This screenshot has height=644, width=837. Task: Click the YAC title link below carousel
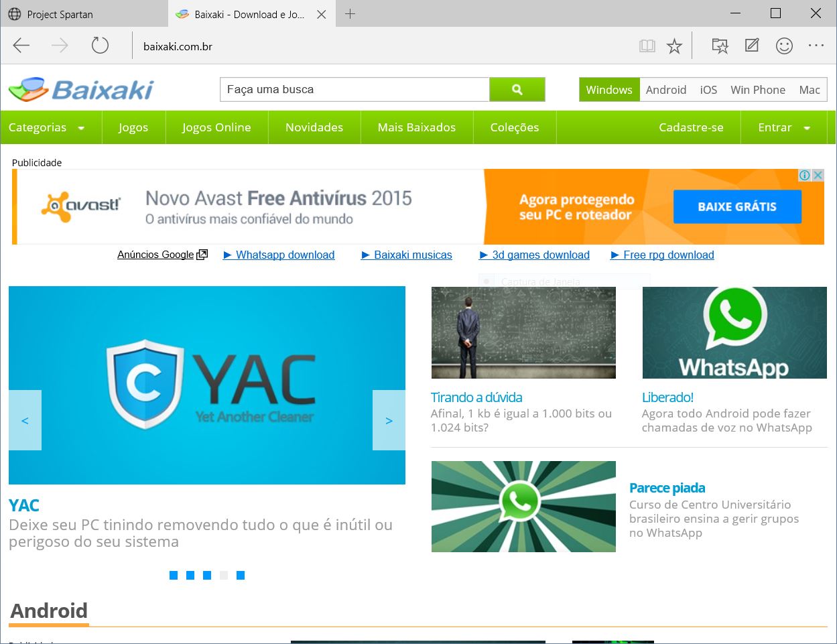[x=24, y=505]
